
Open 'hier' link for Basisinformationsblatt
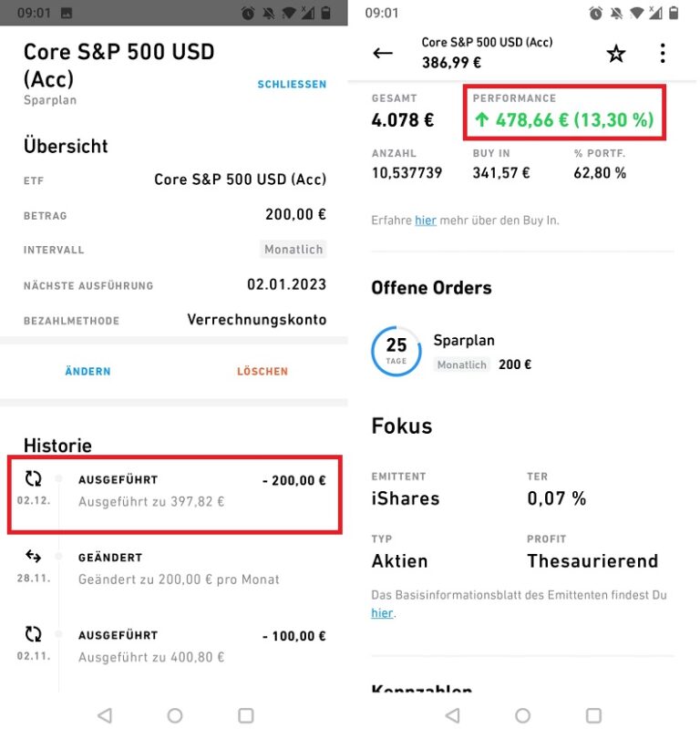click(x=381, y=613)
